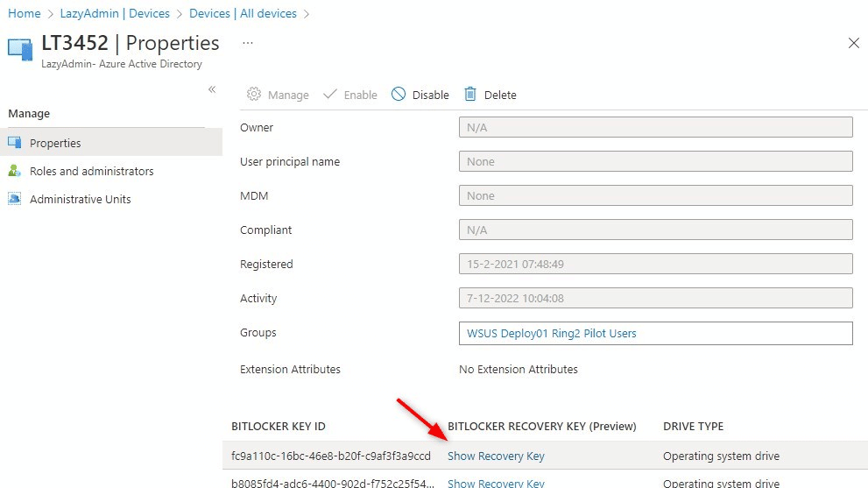Click the Registered date field

pos(655,264)
